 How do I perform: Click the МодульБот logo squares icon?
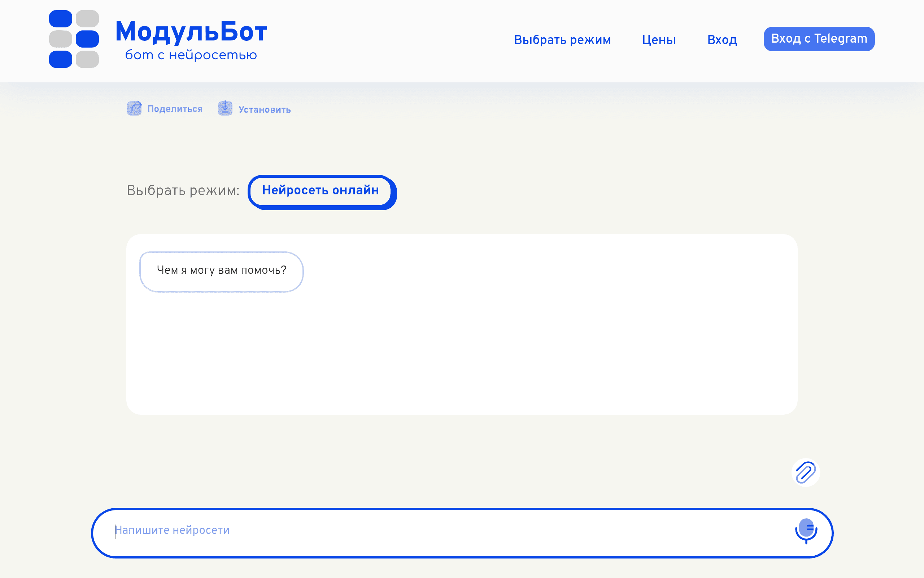[x=74, y=39]
